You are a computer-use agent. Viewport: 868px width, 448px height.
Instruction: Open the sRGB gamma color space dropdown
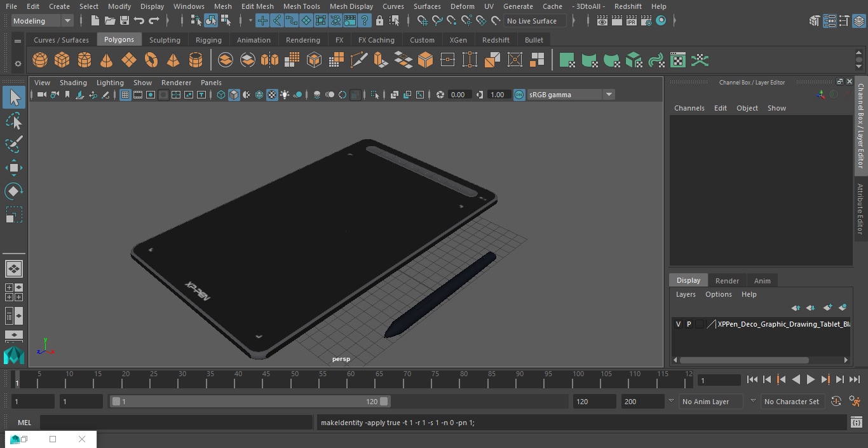tap(571, 95)
